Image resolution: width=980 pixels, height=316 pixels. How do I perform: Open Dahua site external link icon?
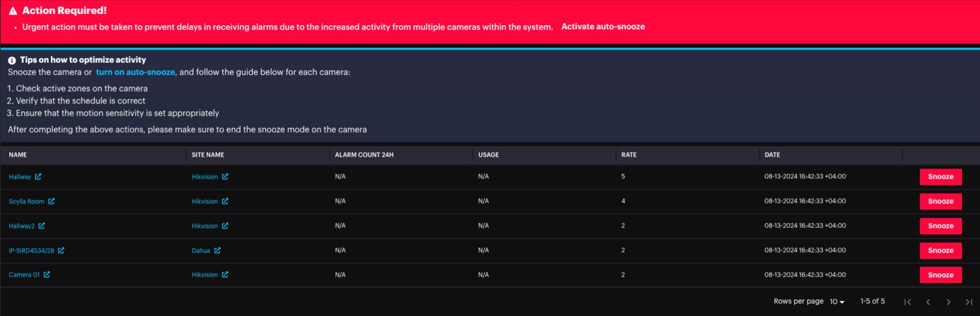pyautogui.click(x=217, y=250)
